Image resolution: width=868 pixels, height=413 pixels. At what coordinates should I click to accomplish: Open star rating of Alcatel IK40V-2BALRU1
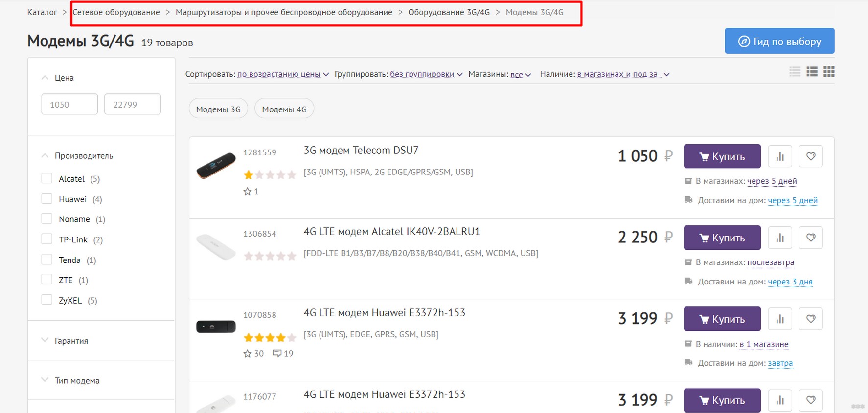[x=270, y=256]
